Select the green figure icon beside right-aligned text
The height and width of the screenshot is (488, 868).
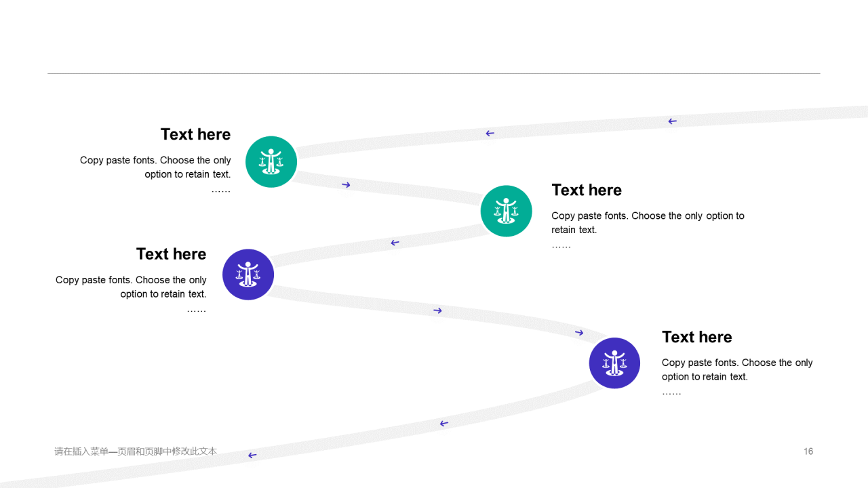271,162
